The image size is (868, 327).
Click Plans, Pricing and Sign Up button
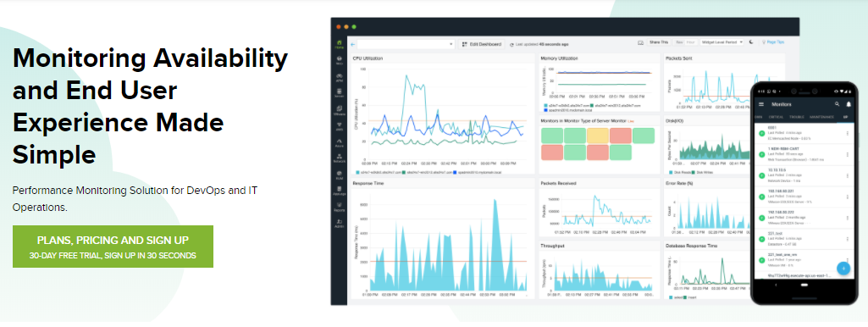point(113,247)
